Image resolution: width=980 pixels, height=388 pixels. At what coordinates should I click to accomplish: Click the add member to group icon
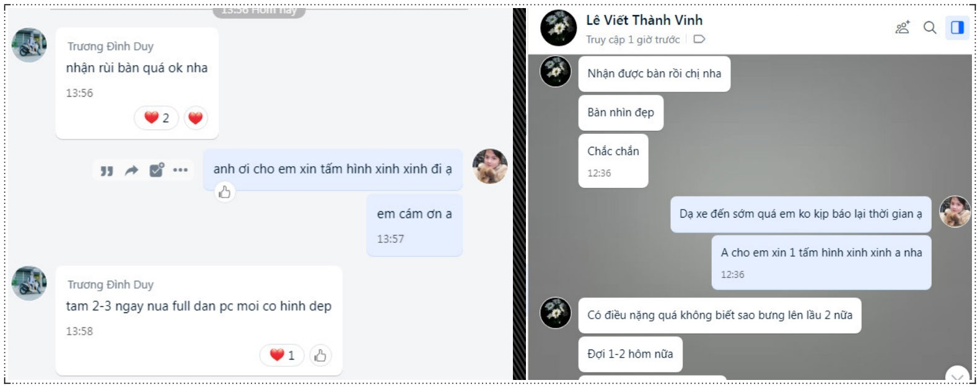click(903, 27)
